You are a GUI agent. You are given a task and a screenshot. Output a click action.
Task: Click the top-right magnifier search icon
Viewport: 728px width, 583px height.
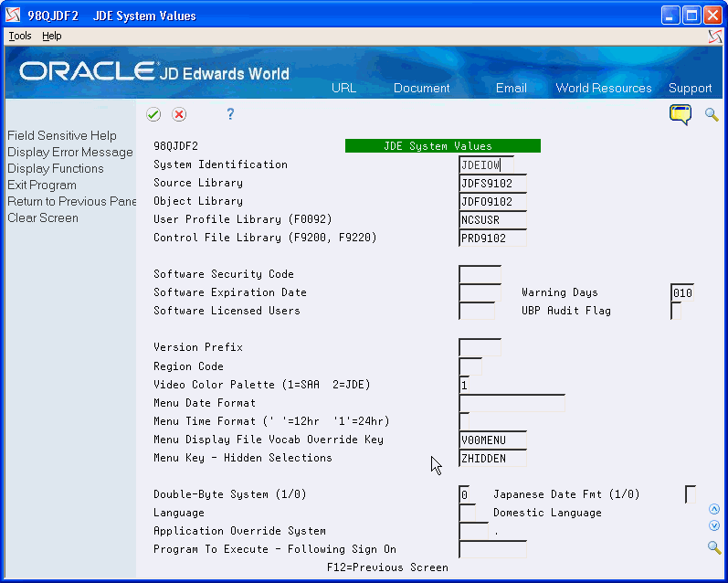[x=712, y=114]
